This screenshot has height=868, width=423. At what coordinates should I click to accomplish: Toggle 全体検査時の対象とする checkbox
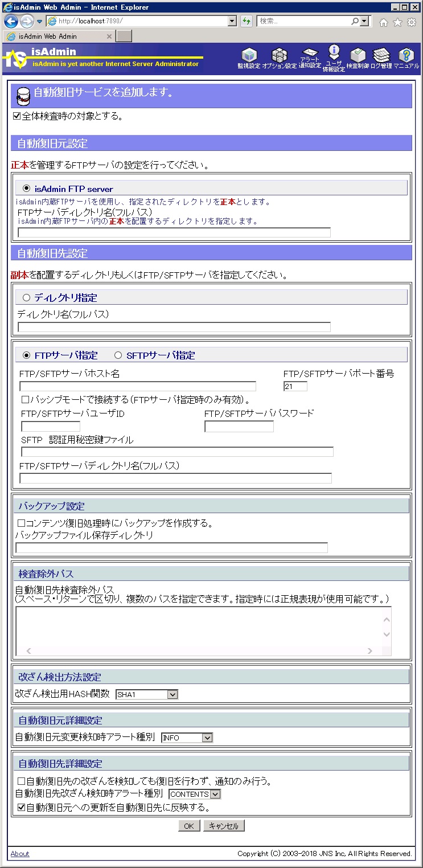(17, 116)
